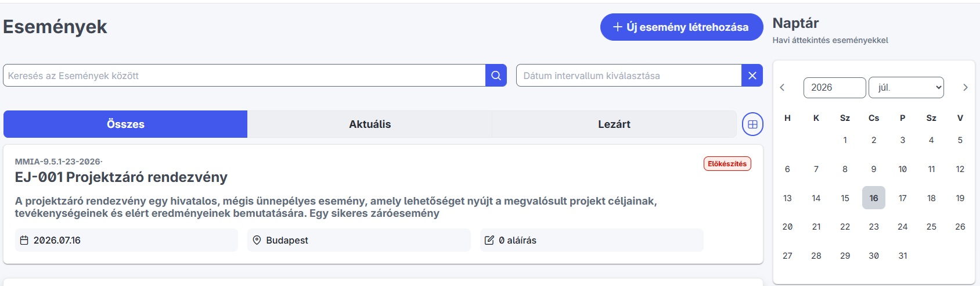Click the H weekday column header
The width and height of the screenshot is (980, 286).
click(x=787, y=118)
